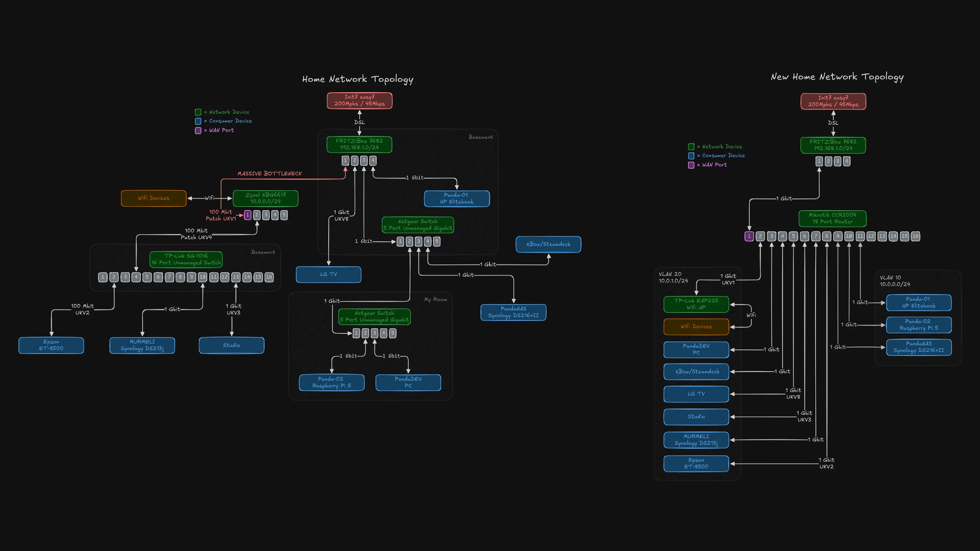Select the MURMELI Synology DS213j box in VLAN 20
This screenshot has height=551, width=980.
pos(696,440)
